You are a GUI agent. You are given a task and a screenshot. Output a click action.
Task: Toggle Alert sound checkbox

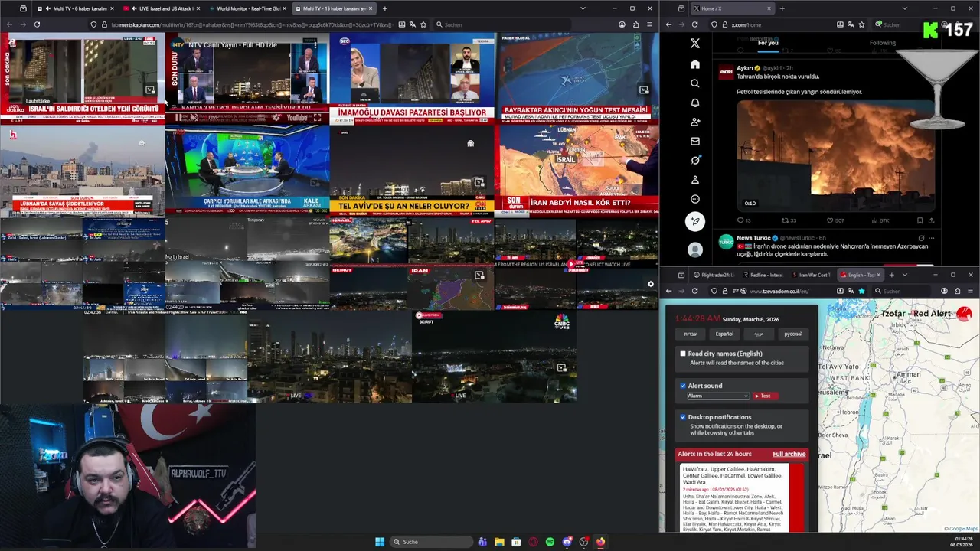tap(683, 386)
